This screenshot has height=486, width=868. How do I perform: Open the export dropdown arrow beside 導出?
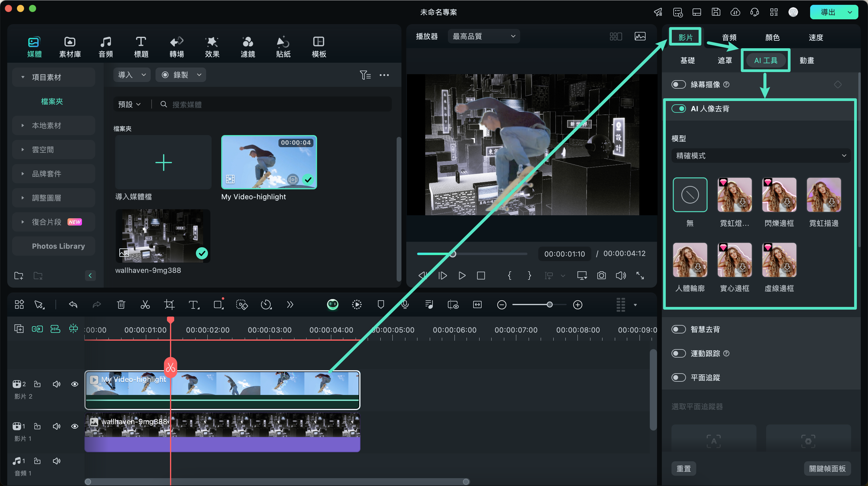tap(850, 12)
